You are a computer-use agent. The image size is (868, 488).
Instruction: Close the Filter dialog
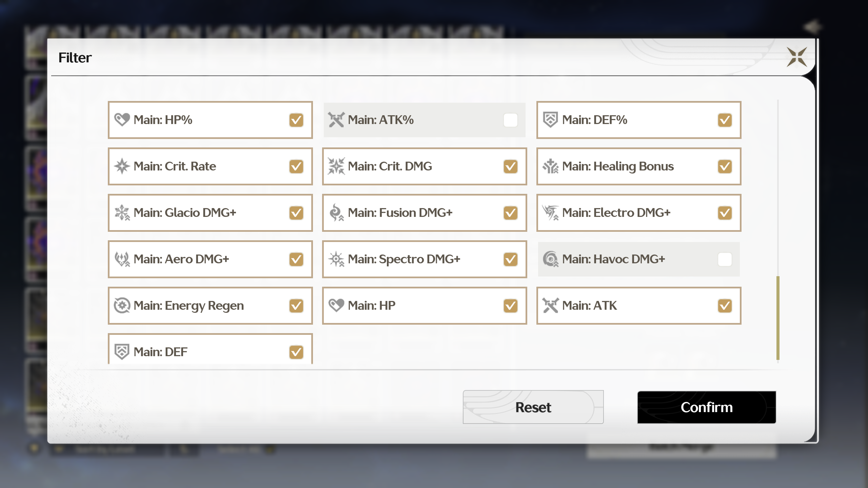pos(797,57)
